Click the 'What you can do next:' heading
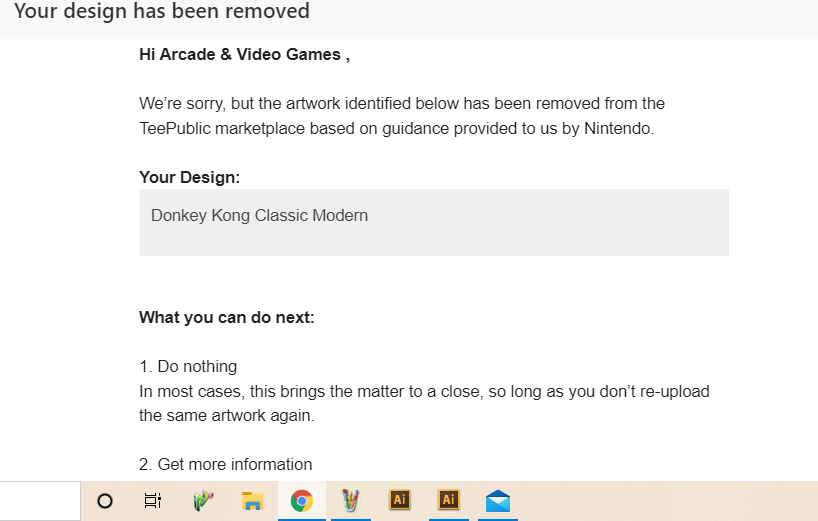The image size is (818, 521). coord(226,318)
